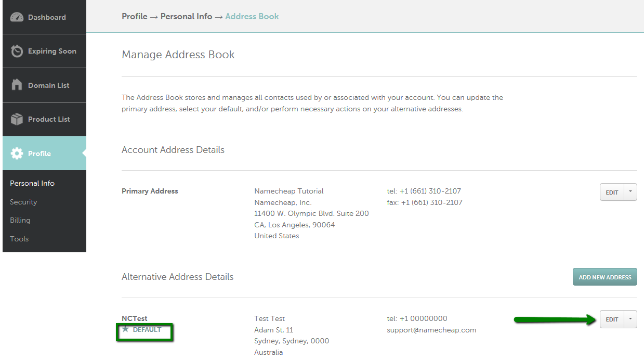Click Address Book in the breadcrumb

252,17
